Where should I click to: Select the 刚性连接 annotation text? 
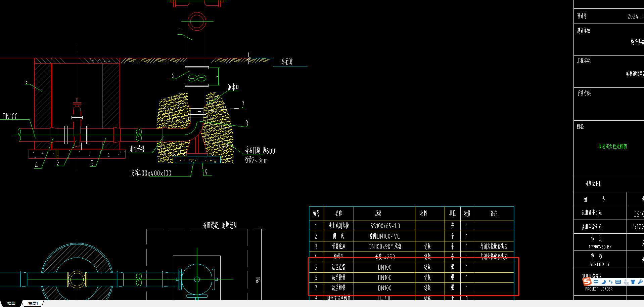(x=137, y=149)
